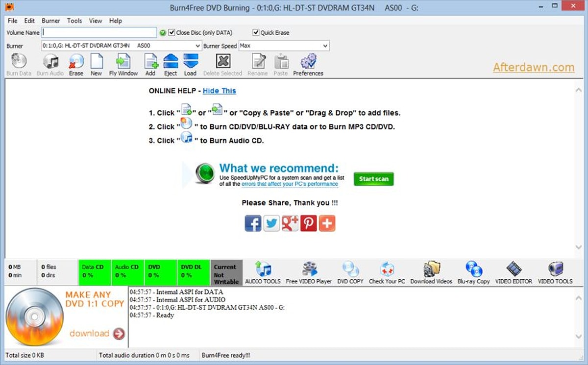
Task: Open AUDIO TOOLS in the bottom bar
Action: 263,272
